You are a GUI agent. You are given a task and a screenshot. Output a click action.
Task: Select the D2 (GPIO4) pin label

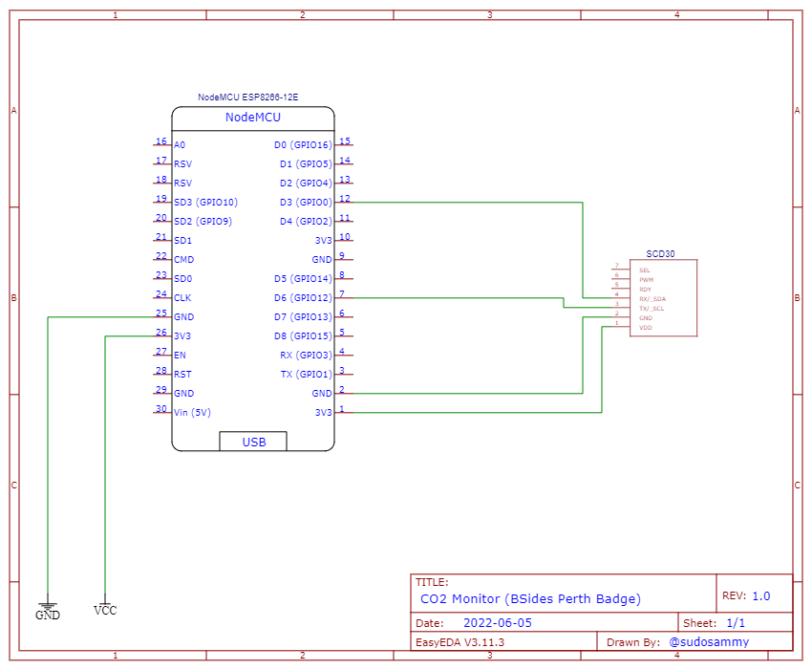[306, 183]
